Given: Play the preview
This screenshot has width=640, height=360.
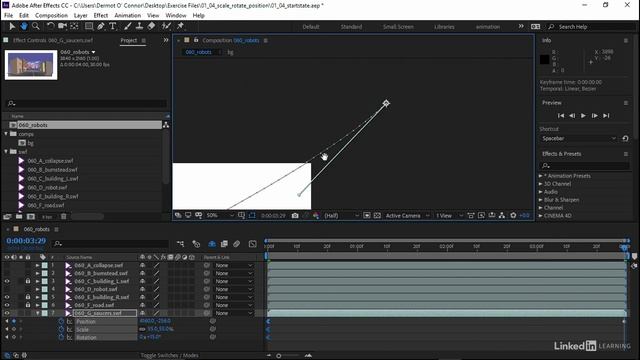Looking at the screenshot, I should pyautogui.click(x=583, y=116).
